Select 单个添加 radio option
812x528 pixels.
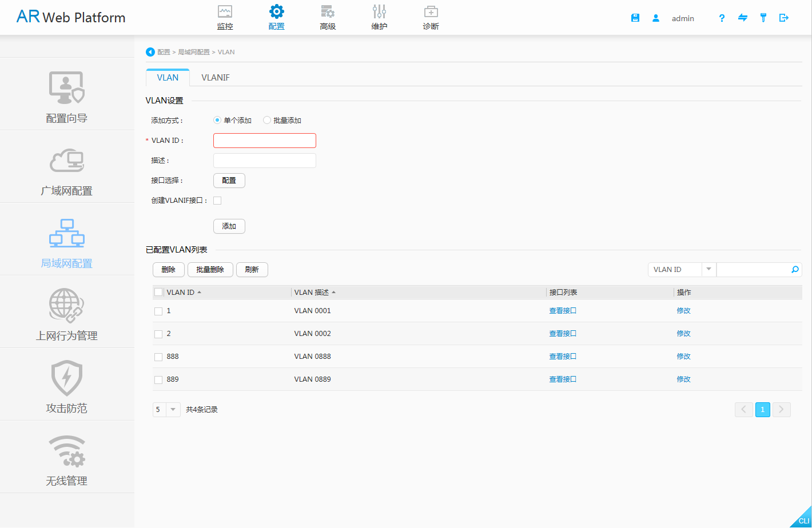point(217,121)
